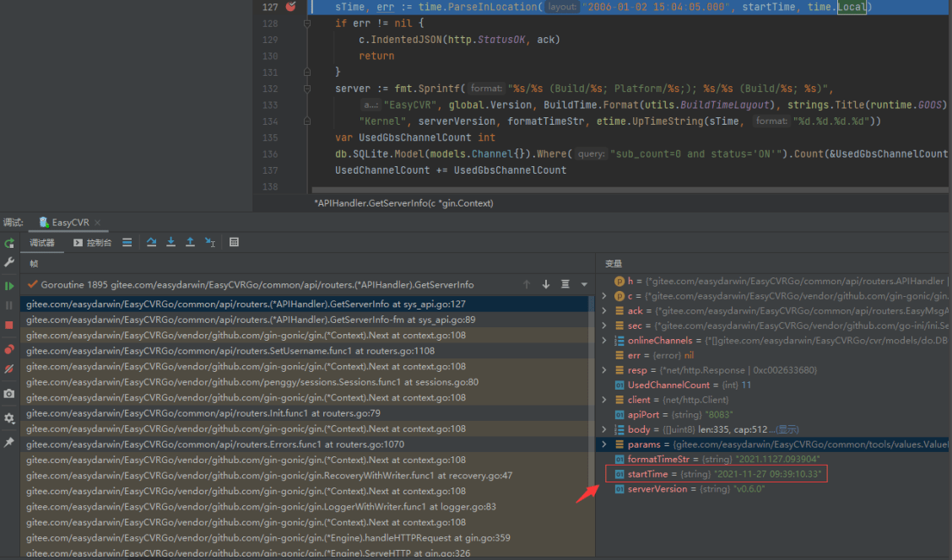The height and width of the screenshot is (560, 952).
Task: Close the EasyCVR debug tab
Action: point(97,223)
